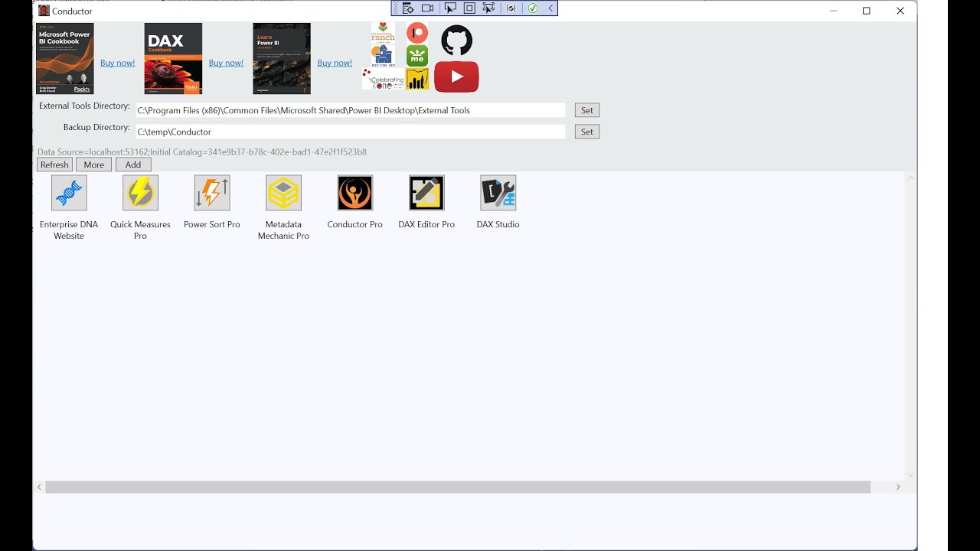This screenshot has height=551, width=980.
Task: Click the blue building charity logo
Action: pos(383,55)
